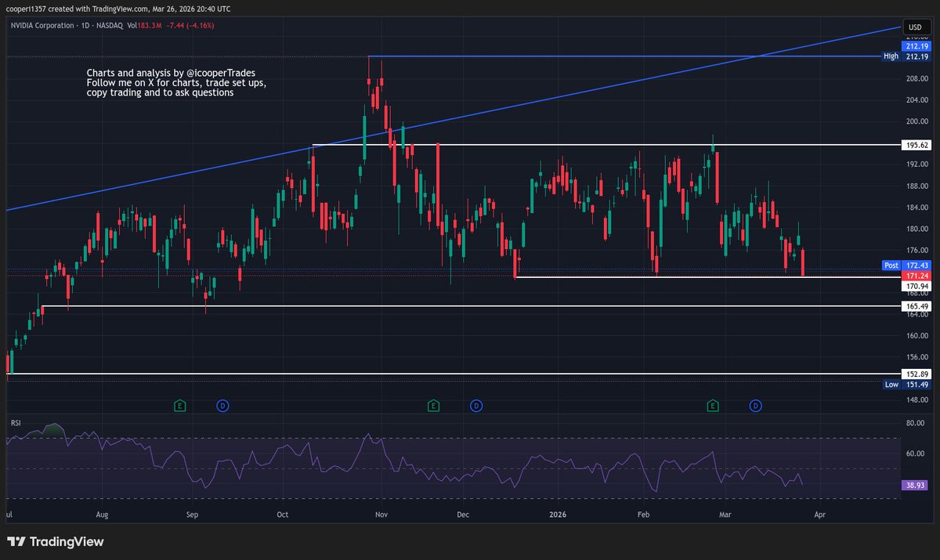Click the Apr label on time axis

[x=819, y=515]
